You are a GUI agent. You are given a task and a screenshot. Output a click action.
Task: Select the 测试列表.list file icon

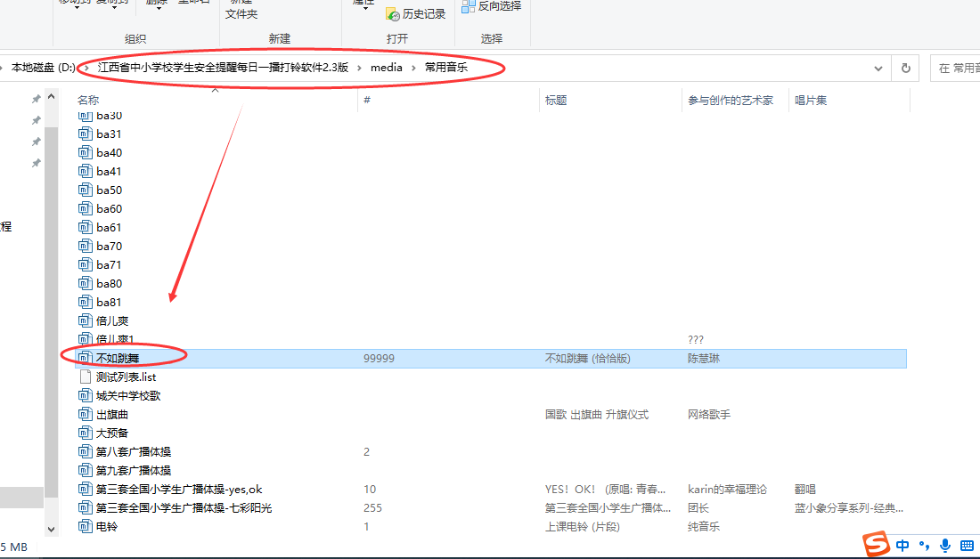[x=85, y=377]
